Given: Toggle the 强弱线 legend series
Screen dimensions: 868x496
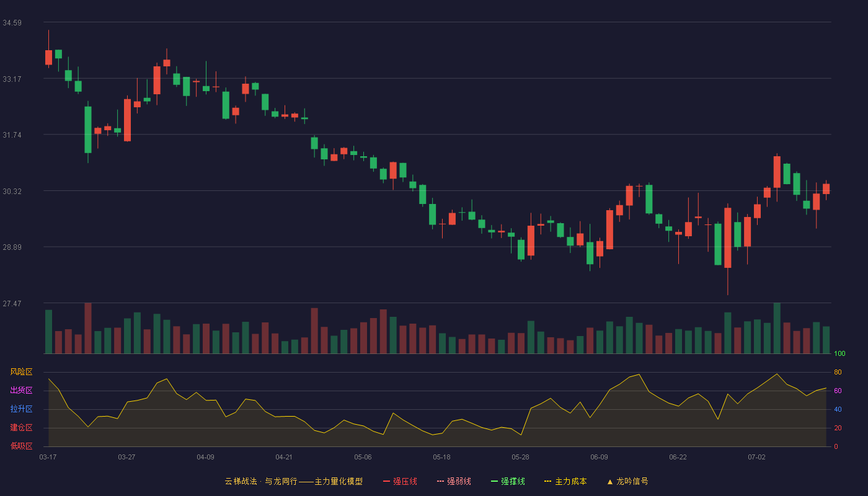Looking at the screenshot, I should (454, 481).
